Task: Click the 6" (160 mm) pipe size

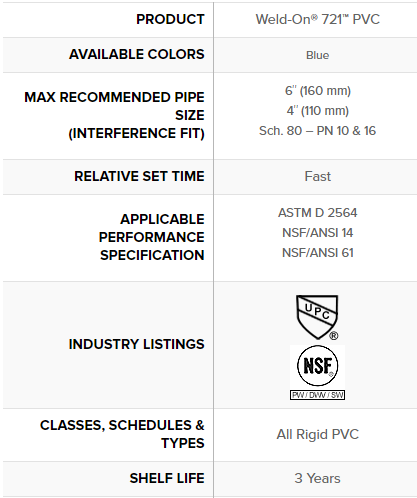Action: [318, 91]
